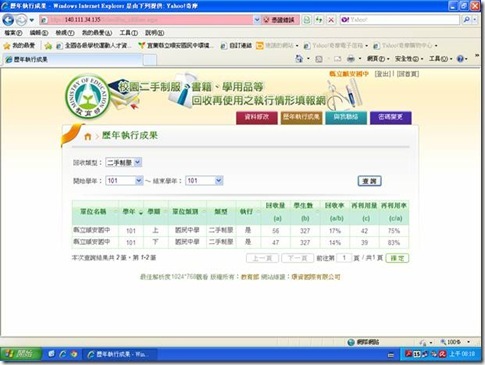Click the add-to-favorites-bar star icon
Screen dimensions: 485x365
48,46
